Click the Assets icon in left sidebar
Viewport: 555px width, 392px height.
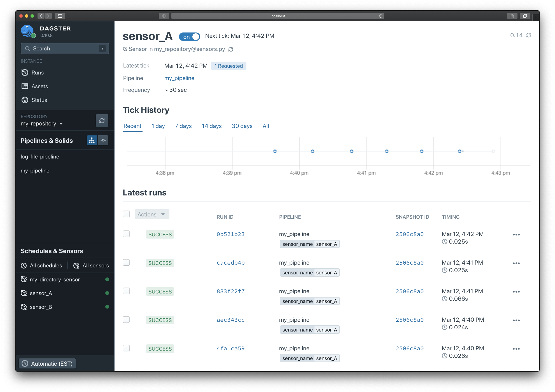(25, 86)
